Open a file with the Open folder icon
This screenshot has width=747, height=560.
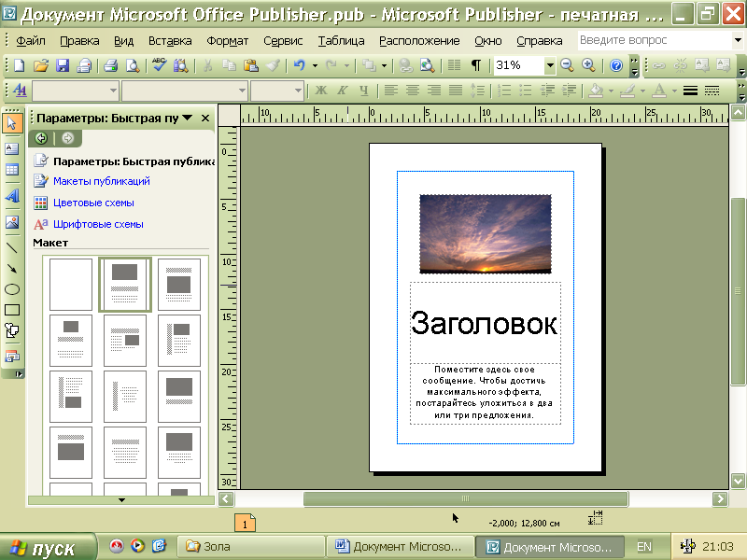[41, 65]
